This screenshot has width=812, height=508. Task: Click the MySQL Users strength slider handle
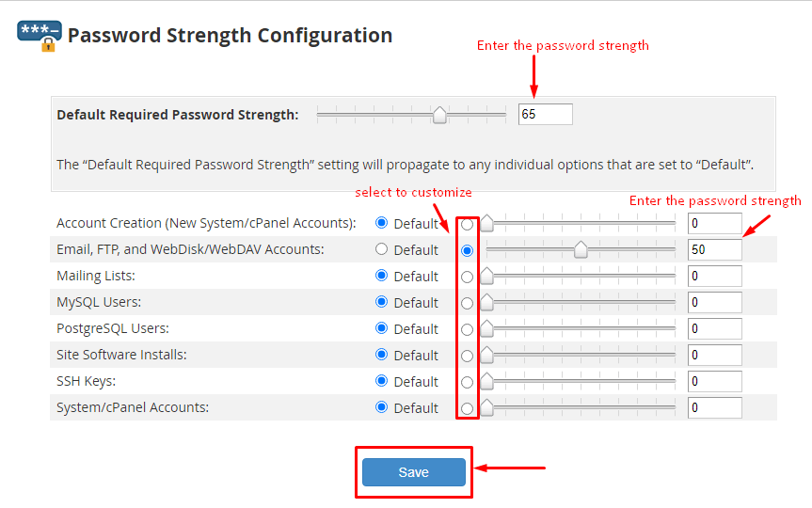[x=486, y=302]
